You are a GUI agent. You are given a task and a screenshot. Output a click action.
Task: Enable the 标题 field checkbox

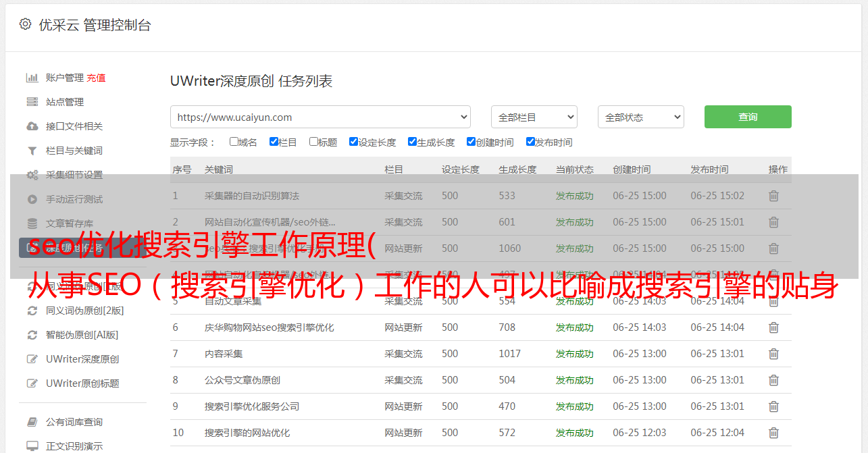313,142
